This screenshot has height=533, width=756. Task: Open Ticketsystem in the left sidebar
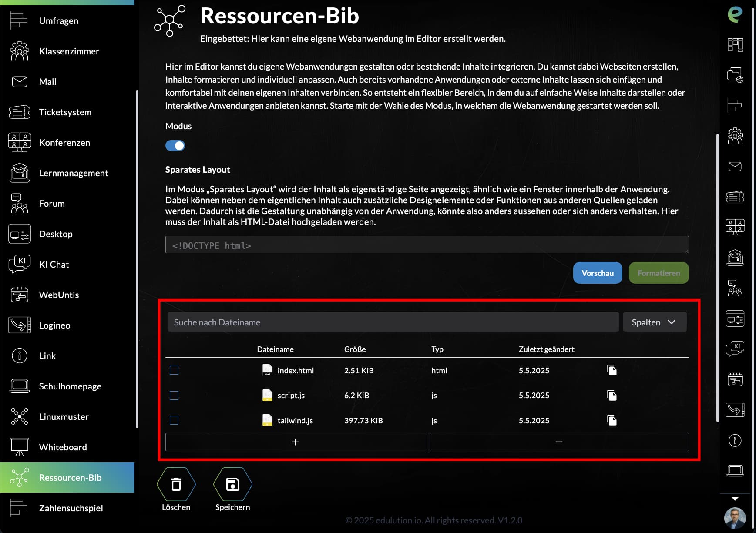(x=67, y=112)
